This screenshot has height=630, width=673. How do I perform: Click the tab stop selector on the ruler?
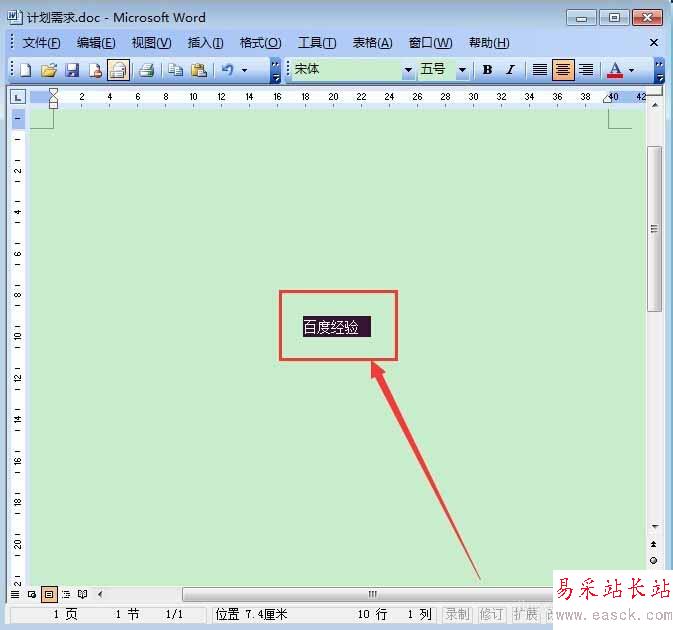click(x=18, y=97)
